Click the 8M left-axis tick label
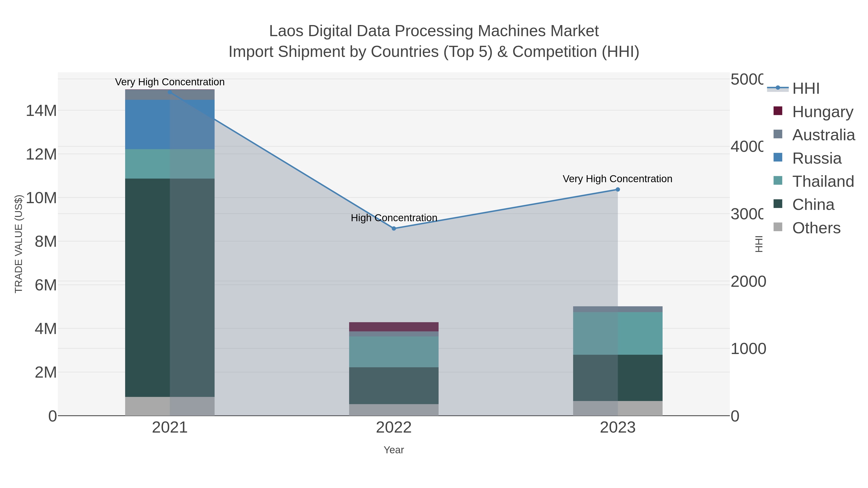The image size is (868, 488). (46, 241)
